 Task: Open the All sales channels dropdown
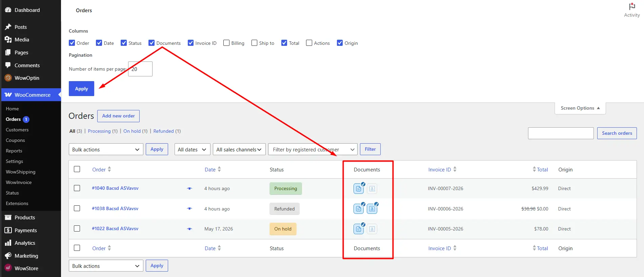pyautogui.click(x=239, y=149)
